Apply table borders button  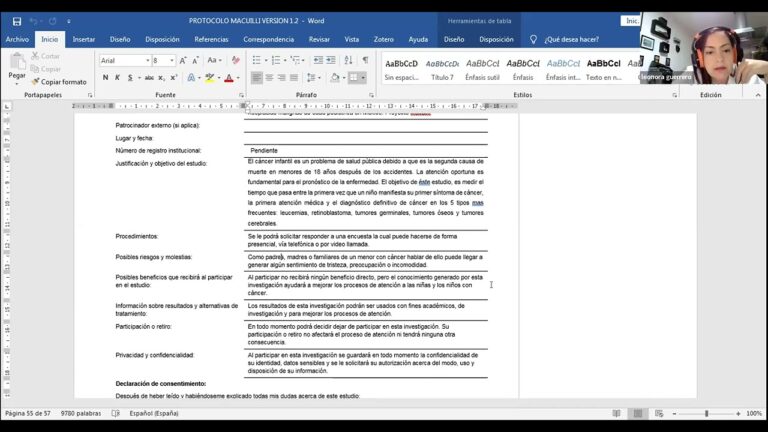click(354, 77)
